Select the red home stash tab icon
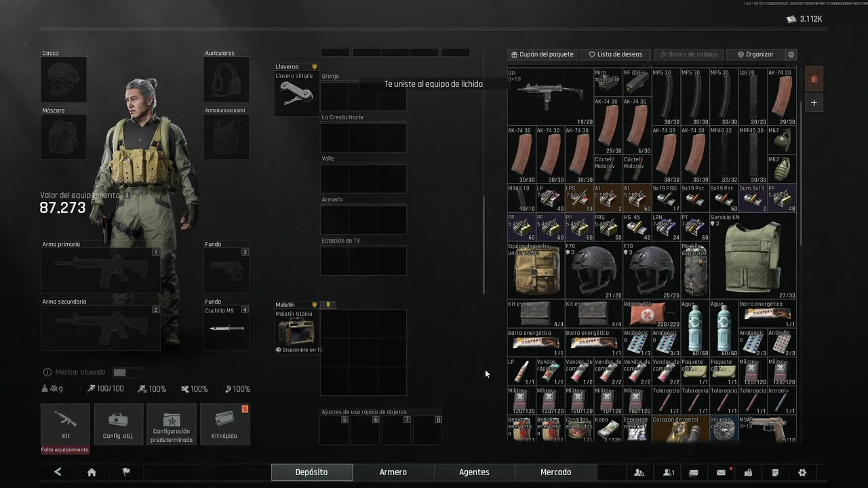The width and height of the screenshot is (868, 488). click(814, 79)
